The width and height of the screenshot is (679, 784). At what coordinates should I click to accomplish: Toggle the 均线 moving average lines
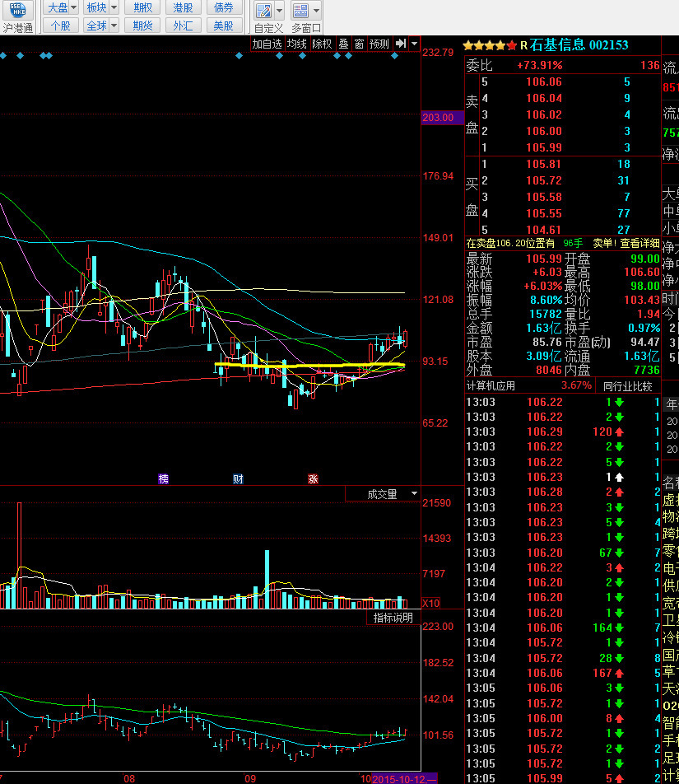[296, 44]
